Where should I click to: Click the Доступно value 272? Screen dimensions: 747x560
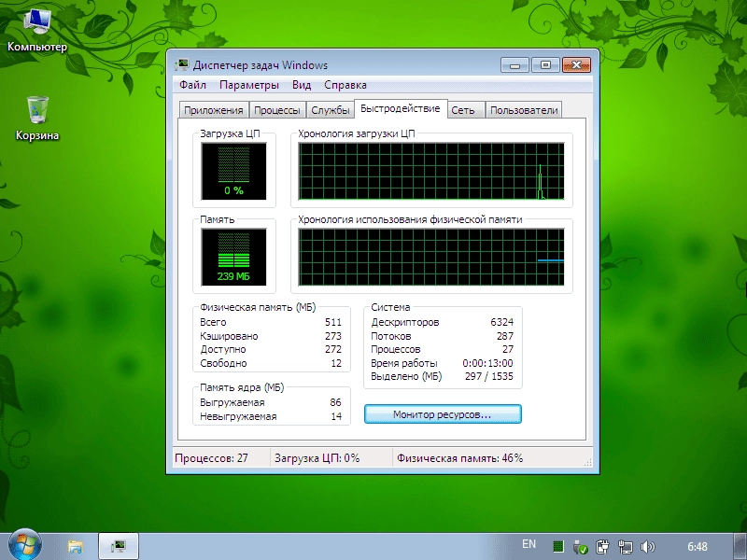pos(333,349)
